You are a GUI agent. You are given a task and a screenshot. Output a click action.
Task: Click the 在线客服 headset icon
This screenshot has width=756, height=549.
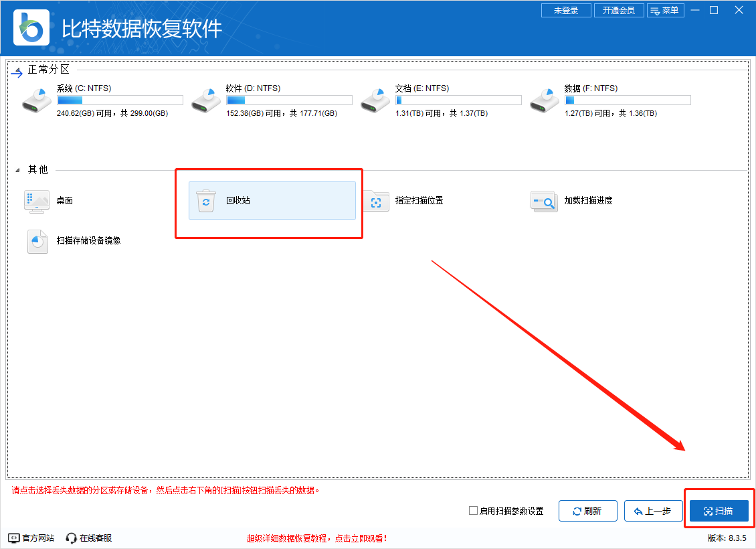tap(72, 538)
